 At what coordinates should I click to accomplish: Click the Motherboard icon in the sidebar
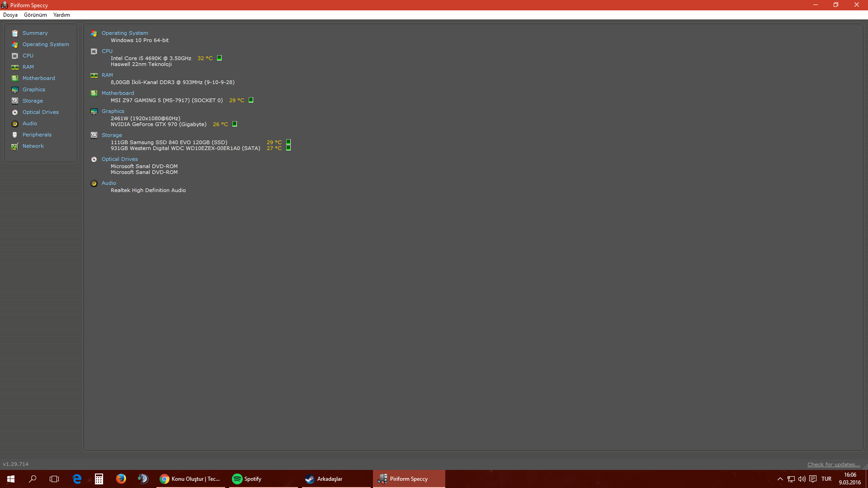click(15, 79)
